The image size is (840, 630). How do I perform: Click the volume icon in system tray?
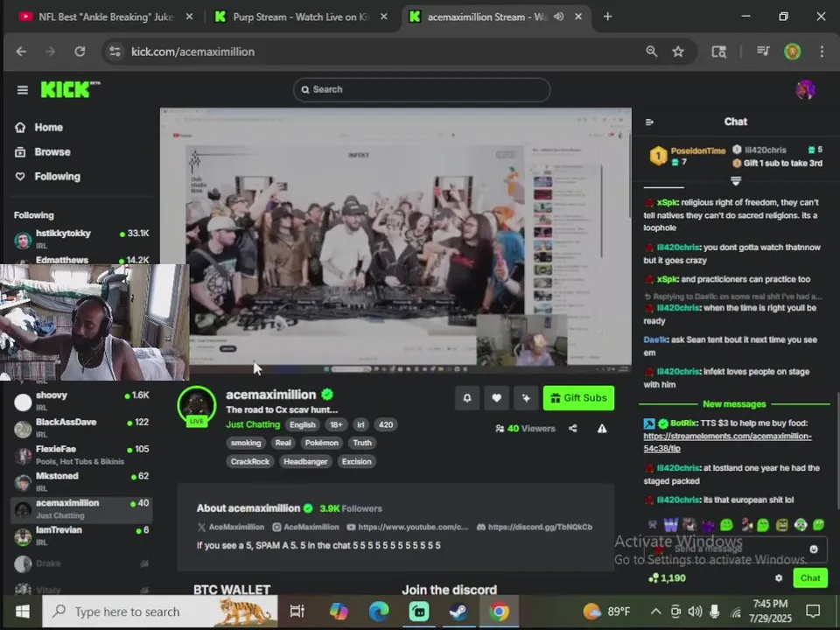point(695,612)
